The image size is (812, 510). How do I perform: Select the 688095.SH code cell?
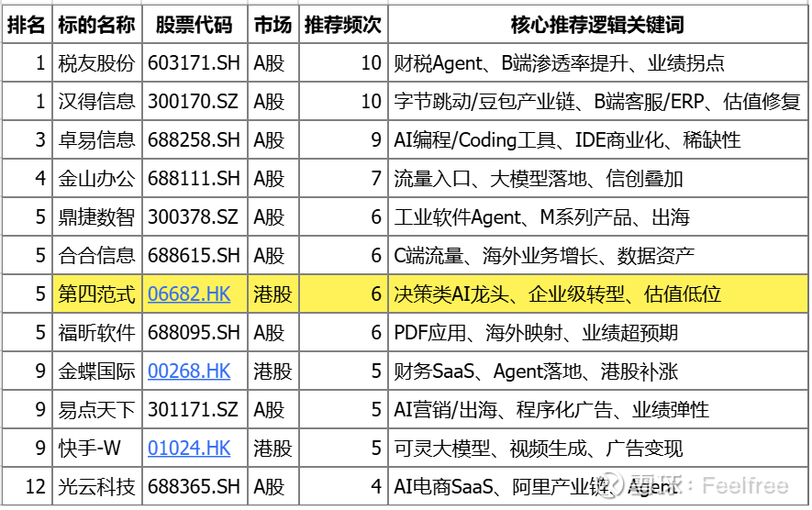tap(195, 332)
